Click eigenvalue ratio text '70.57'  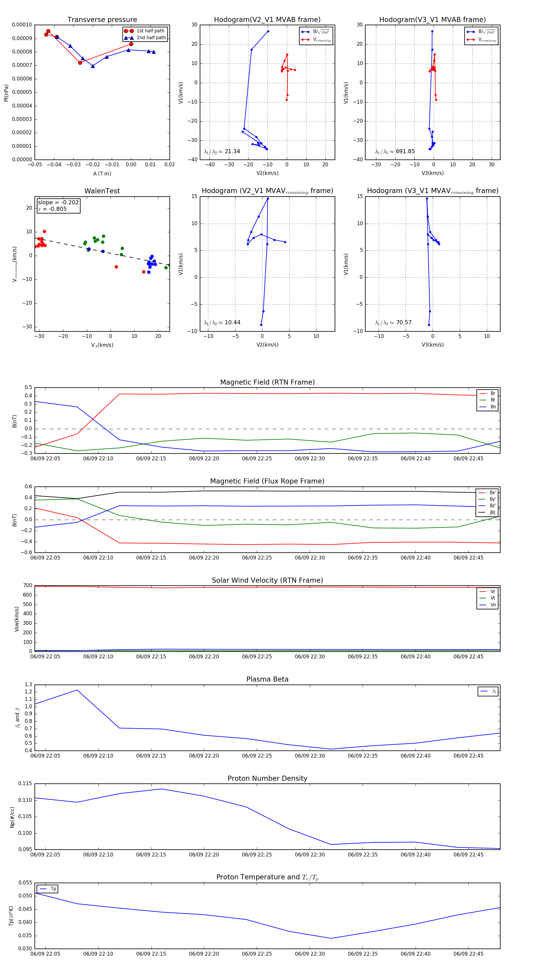coord(404,323)
